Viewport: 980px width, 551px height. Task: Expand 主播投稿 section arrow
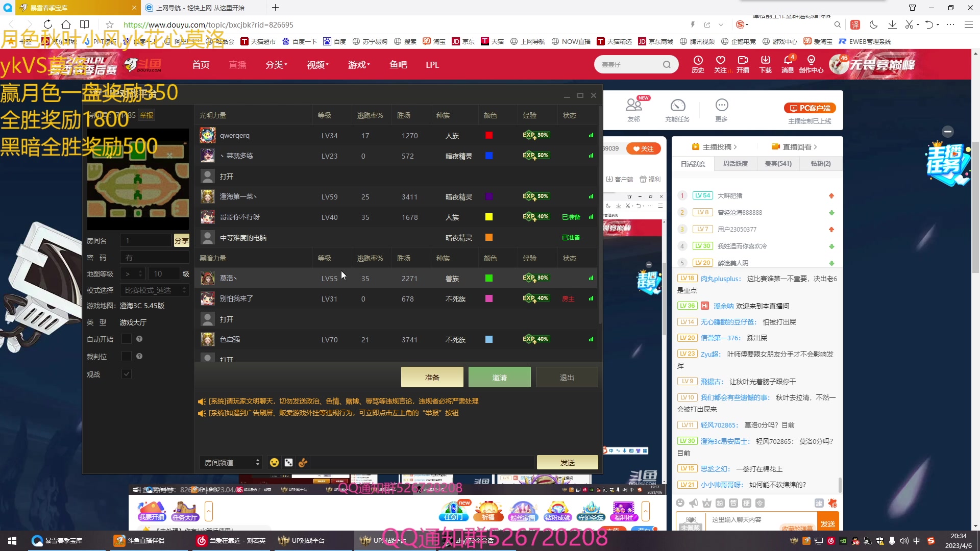click(735, 147)
